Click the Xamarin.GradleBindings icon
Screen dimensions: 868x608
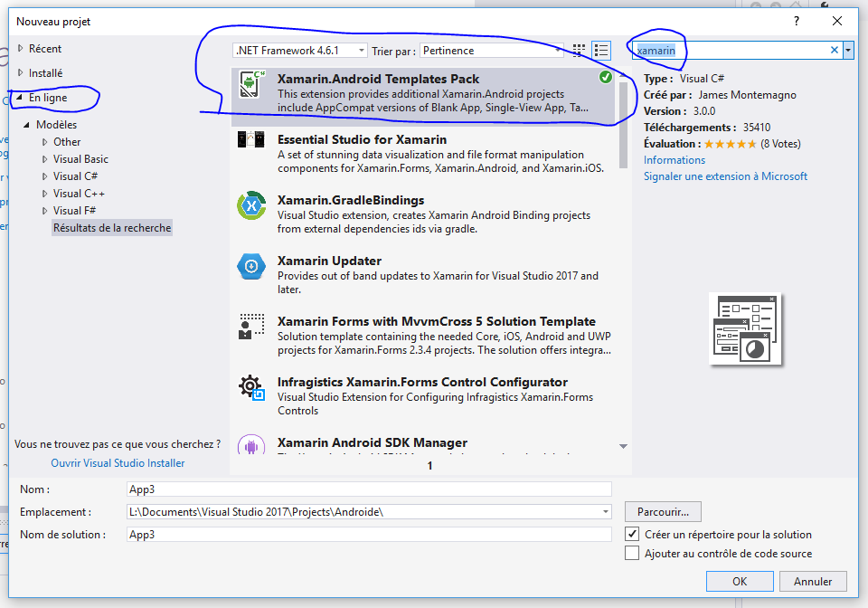pyautogui.click(x=251, y=205)
